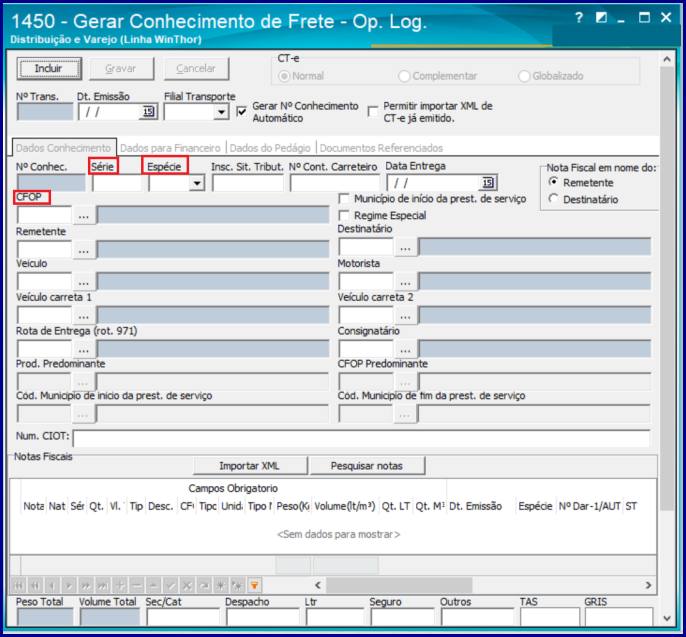Click the Nº Cont. Carreteiro input field
Viewport: 686px width, 637px height.
coord(335,183)
